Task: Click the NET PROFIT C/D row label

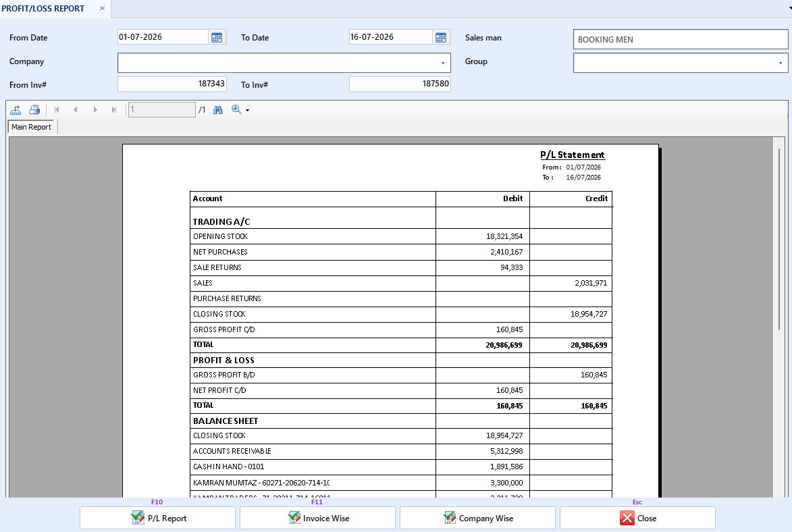Action: pyautogui.click(x=219, y=390)
